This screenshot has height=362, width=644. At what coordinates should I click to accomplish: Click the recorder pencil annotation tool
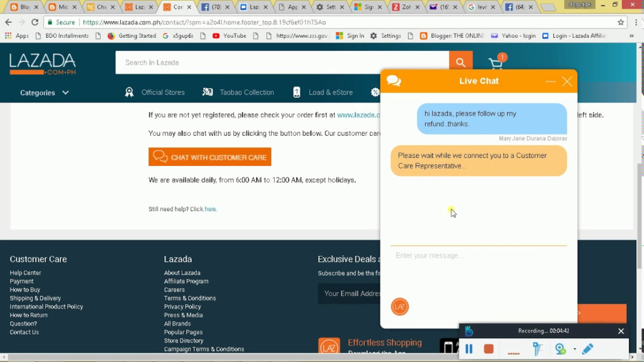pyautogui.click(x=588, y=349)
